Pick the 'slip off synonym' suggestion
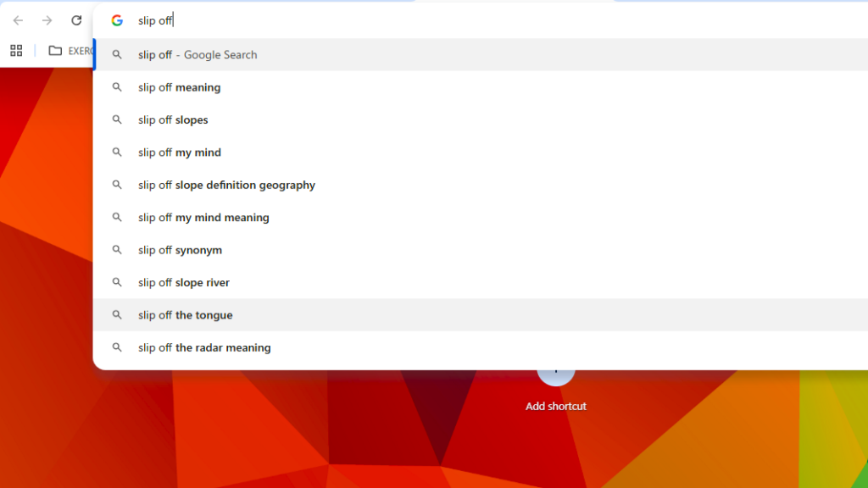 [x=180, y=250]
